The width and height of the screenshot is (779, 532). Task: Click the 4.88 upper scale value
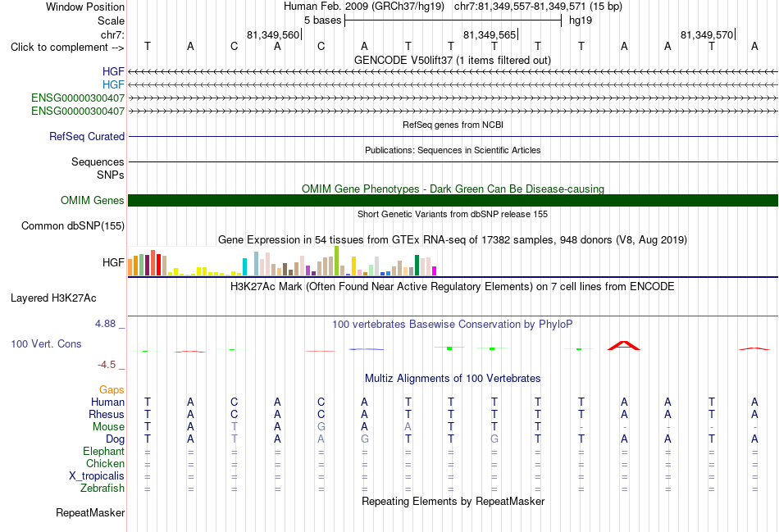tap(105, 324)
